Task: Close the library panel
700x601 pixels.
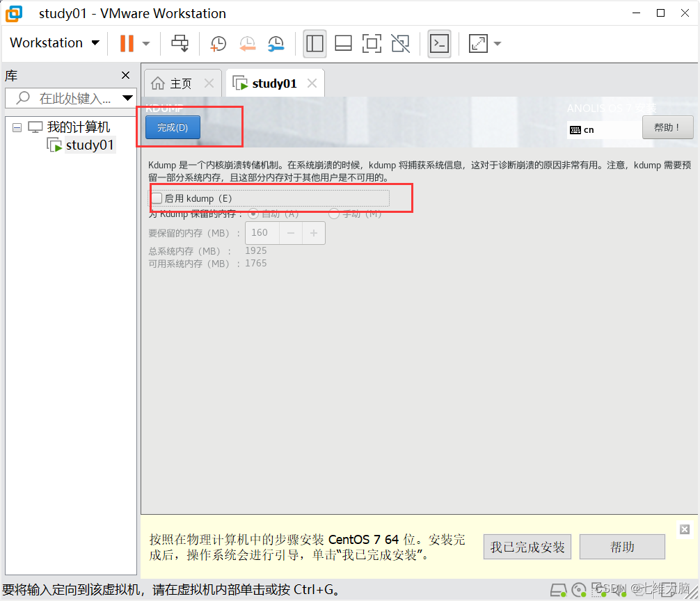Action: click(126, 75)
